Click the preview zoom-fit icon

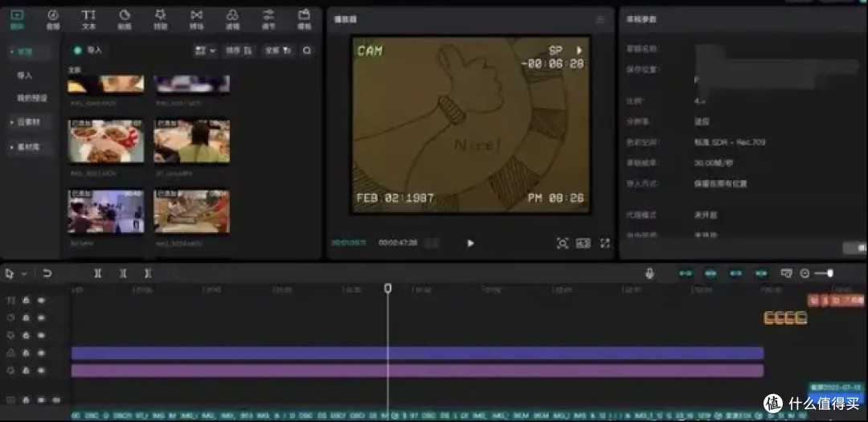click(563, 243)
